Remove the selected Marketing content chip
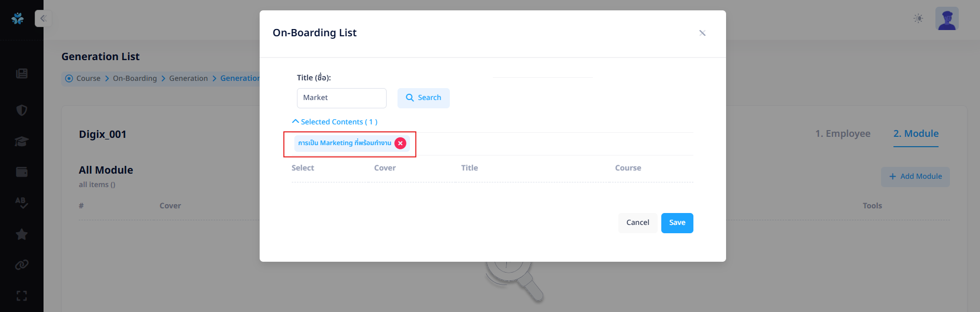Viewport: 980px width, 312px height. pyautogui.click(x=400, y=144)
